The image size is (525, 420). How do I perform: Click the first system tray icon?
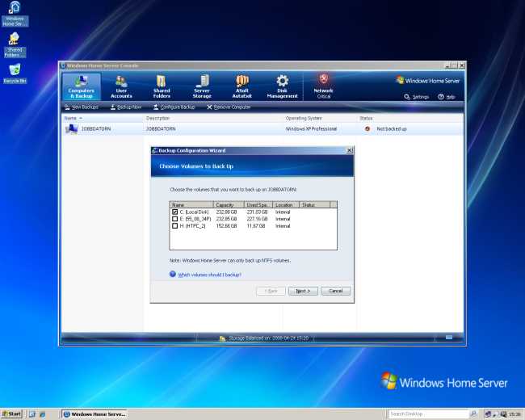tap(488, 414)
